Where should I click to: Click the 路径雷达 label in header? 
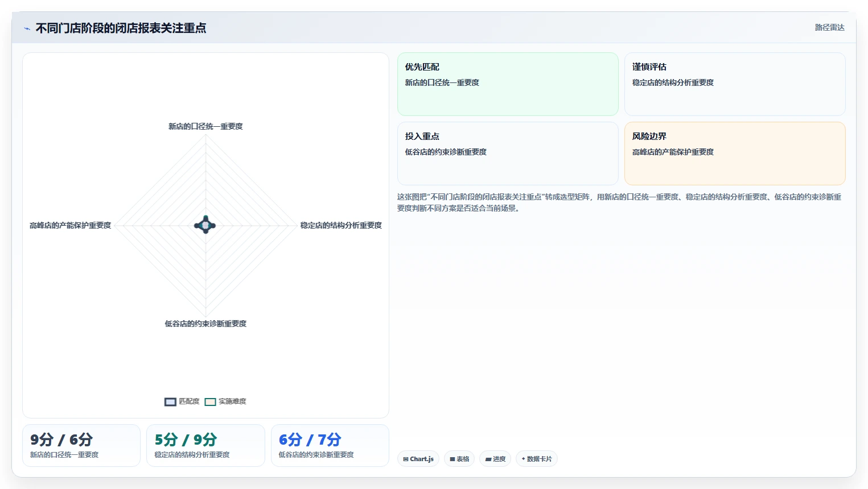click(829, 27)
